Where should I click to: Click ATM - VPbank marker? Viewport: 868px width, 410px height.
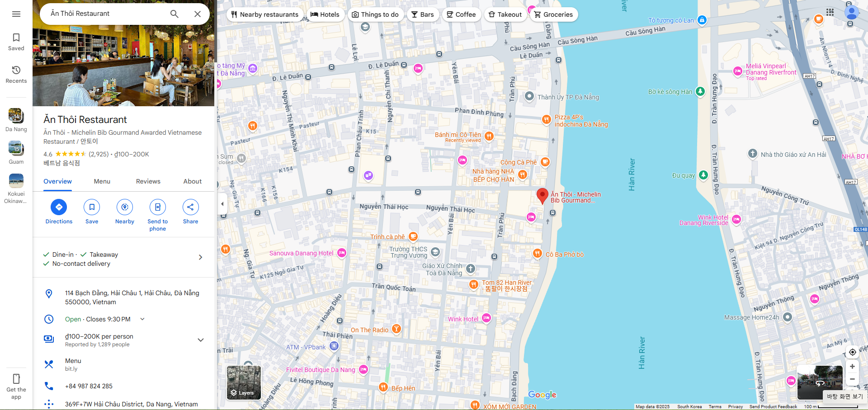coord(334,346)
